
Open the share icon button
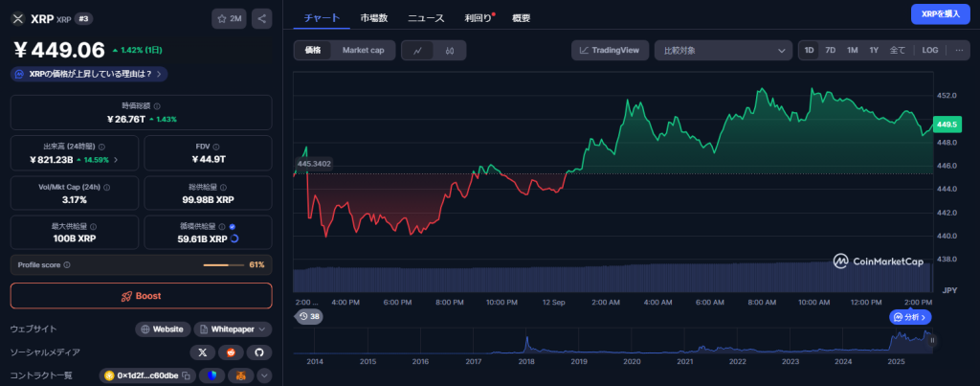click(x=262, y=19)
